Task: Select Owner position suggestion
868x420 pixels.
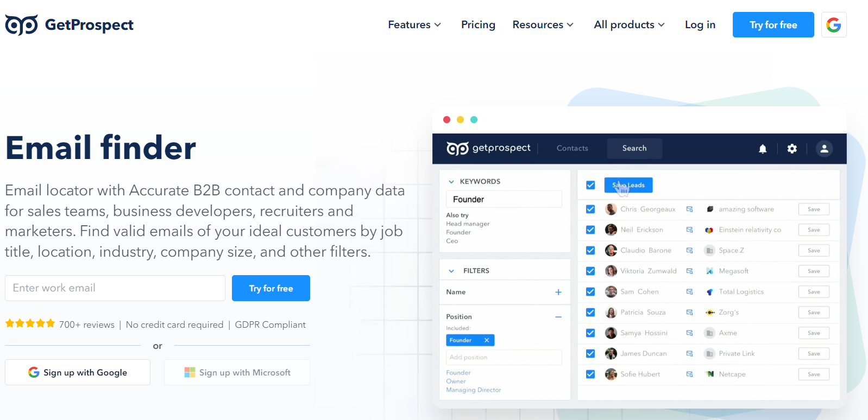Action: [x=456, y=381]
